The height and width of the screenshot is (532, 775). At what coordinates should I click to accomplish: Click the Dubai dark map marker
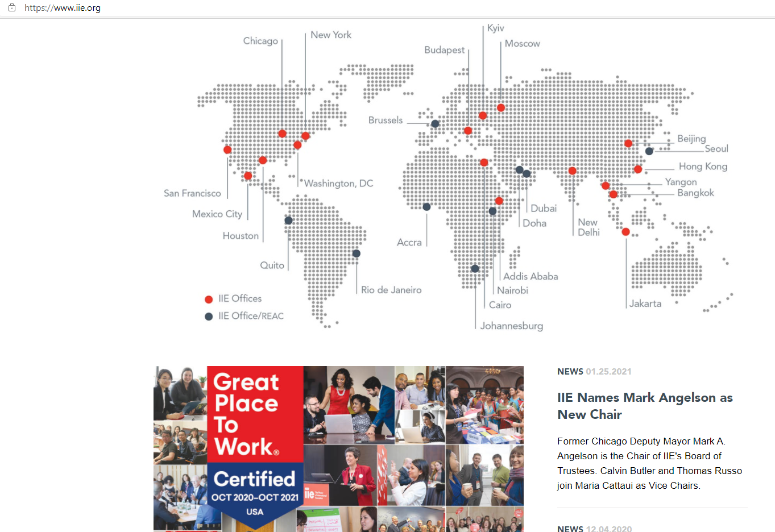[527, 174]
